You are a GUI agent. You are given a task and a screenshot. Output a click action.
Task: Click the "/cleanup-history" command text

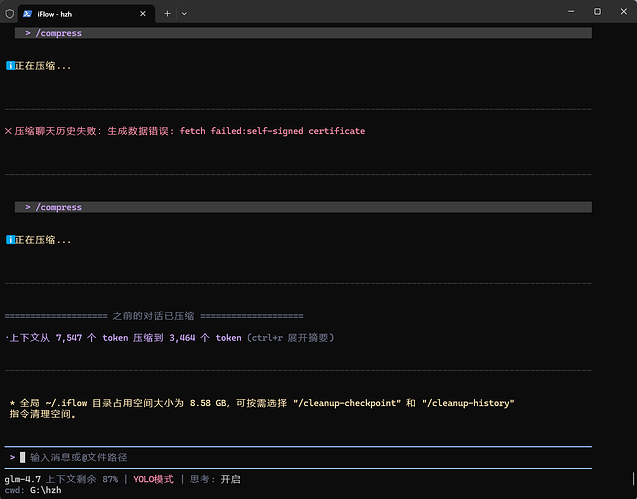coord(467,402)
